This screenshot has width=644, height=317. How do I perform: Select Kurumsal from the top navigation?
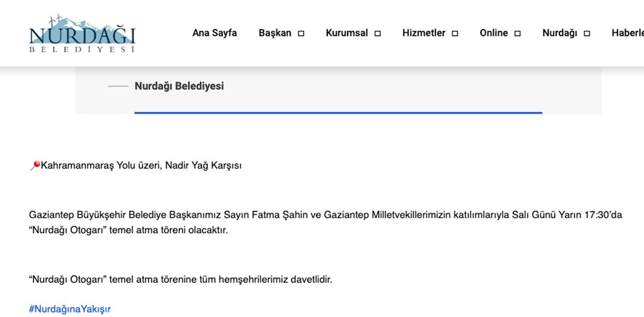tap(347, 33)
